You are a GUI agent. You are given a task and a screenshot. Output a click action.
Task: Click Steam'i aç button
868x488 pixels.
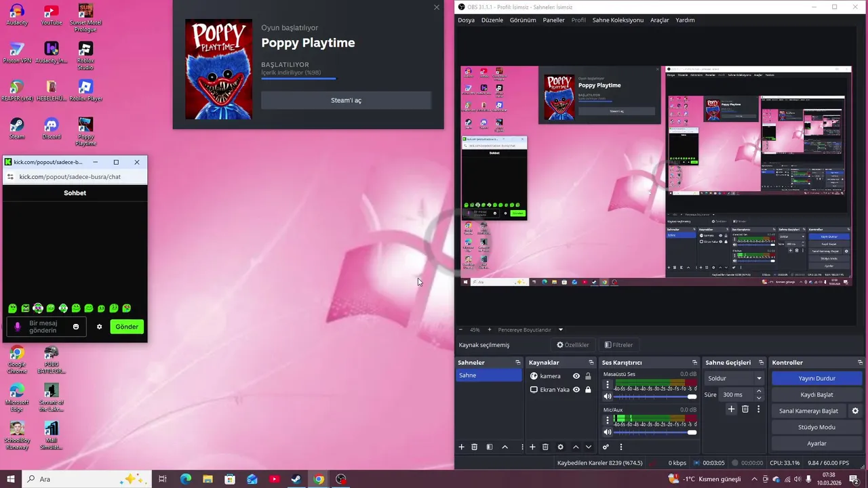coord(346,100)
